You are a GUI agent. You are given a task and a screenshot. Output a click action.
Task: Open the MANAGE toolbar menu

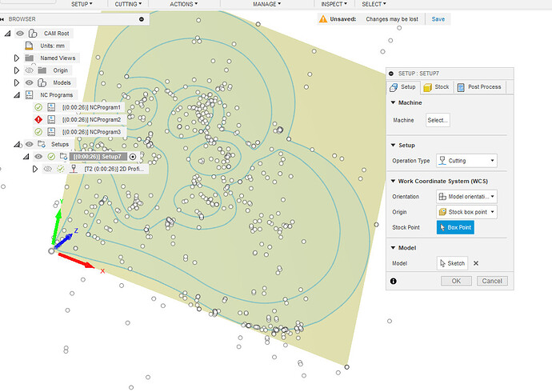[267, 4]
